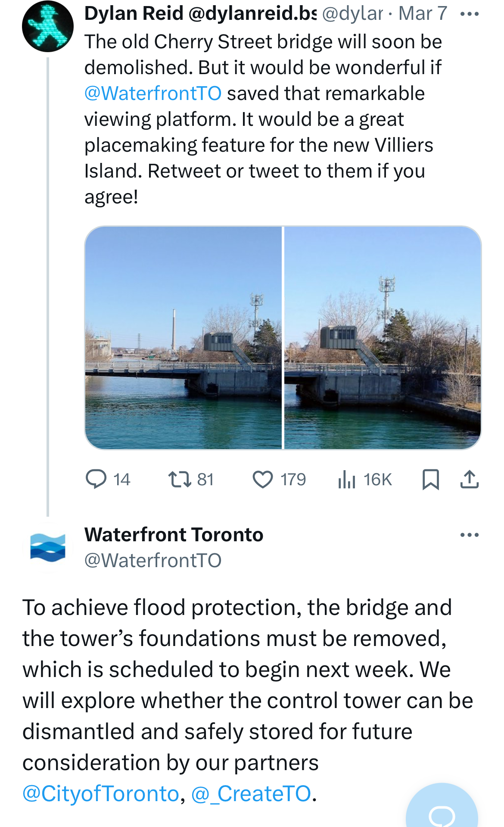Open more options on Dylan Reid's tweet
Image resolution: width=504 pixels, height=827 pixels.
pyautogui.click(x=469, y=14)
